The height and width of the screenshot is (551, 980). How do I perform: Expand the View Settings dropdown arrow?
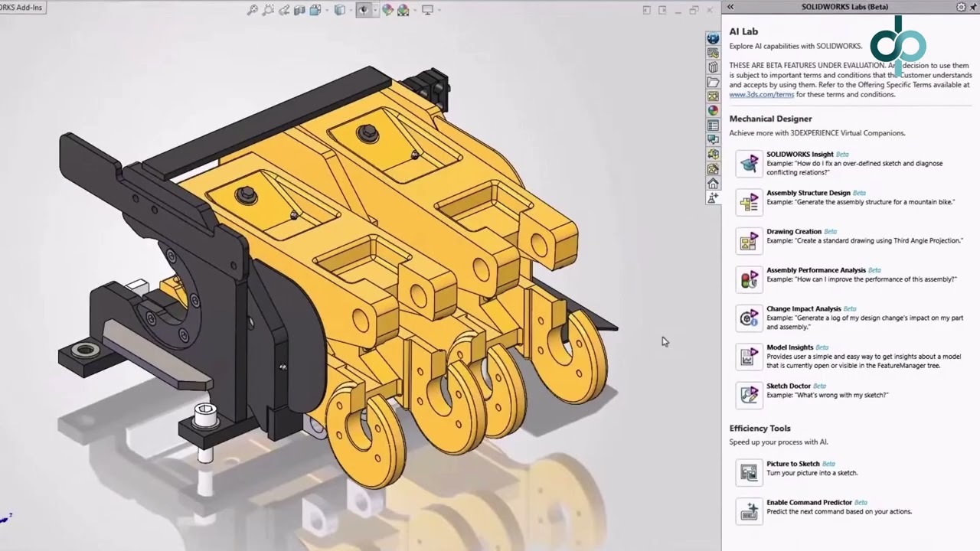[439, 10]
